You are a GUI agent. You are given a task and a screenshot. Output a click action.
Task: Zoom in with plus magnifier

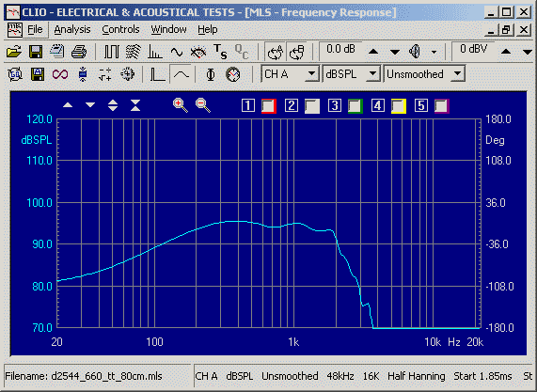tap(181, 105)
